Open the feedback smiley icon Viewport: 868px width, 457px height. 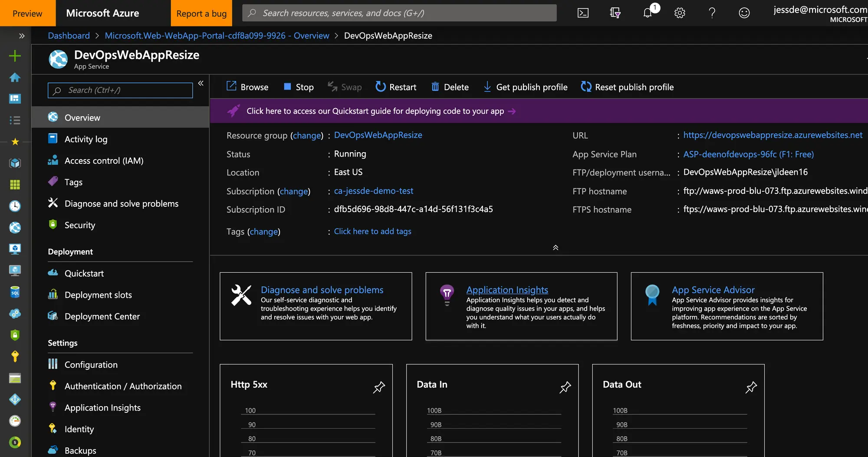[744, 13]
